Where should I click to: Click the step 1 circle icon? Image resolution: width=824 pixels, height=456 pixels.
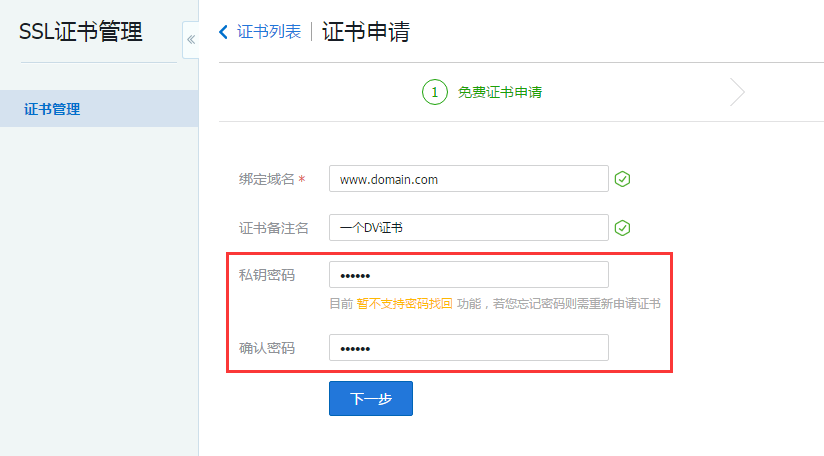click(x=434, y=92)
